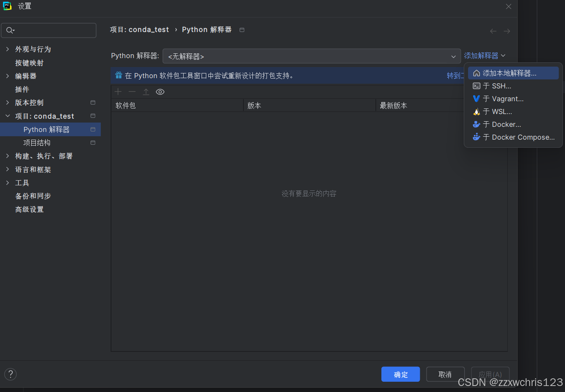The height and width of the screenshot is (392, 565).
Task: Click the Docker whale icon in menu
Action: pyautogui.click(x=477, y=124)
